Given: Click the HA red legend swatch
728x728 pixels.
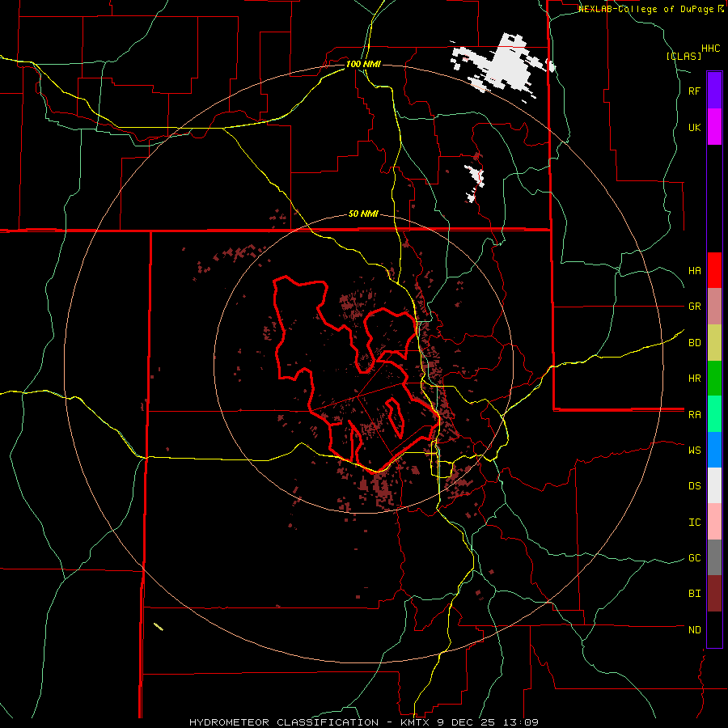Looking at the screenshot, I should click(x=714, y=270).
